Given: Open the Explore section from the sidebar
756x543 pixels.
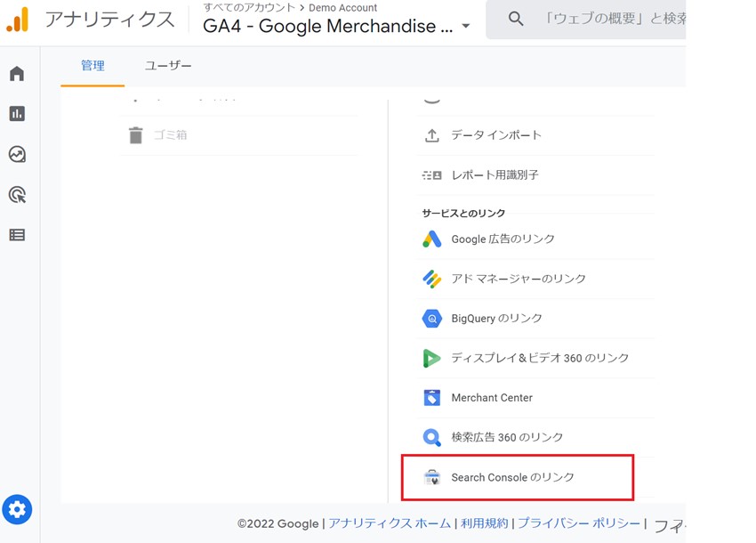Looking at the screenshot, I should pos(16,154).
